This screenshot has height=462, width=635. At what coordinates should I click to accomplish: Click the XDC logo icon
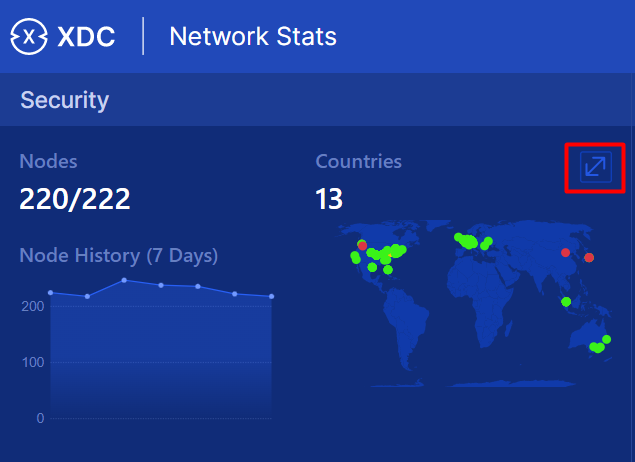click(29, 36)
